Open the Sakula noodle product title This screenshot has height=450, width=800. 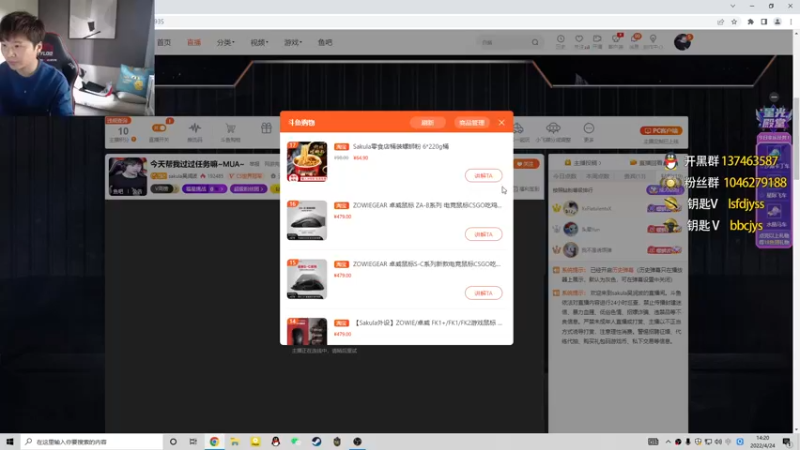tap(401, 146)
